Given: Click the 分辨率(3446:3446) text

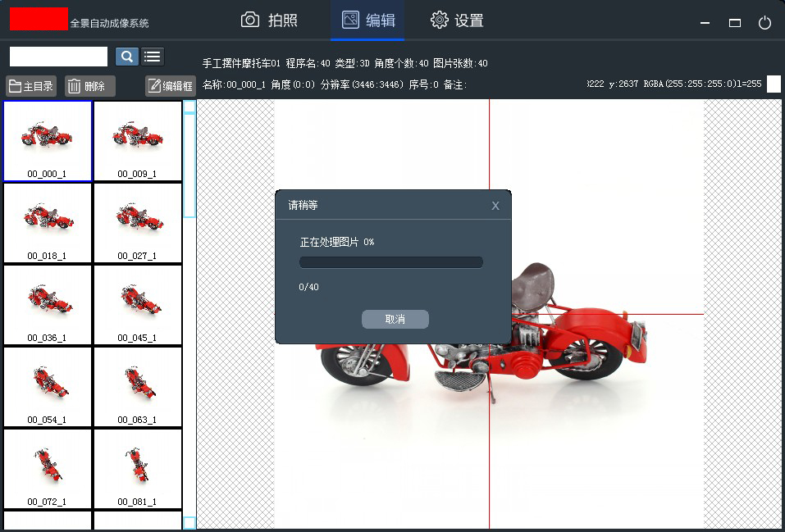Looking at the screenshot, I should click(x=362, y=84).
